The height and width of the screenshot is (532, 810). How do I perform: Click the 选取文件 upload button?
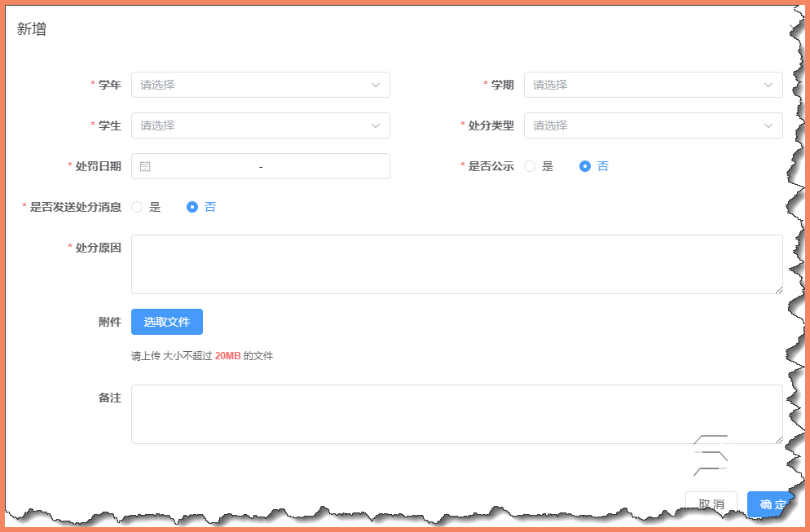tap(167, 322)
